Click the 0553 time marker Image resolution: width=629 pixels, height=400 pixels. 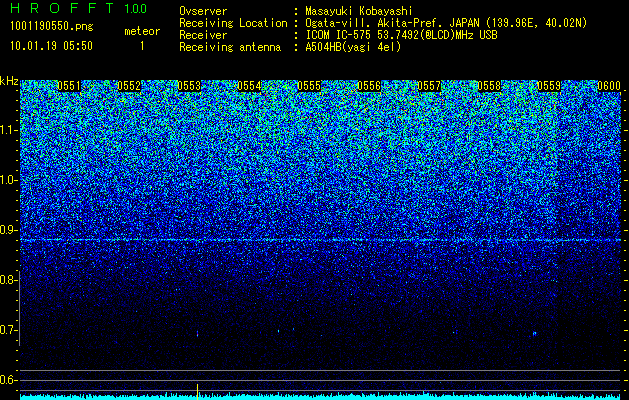pos(189,86)
